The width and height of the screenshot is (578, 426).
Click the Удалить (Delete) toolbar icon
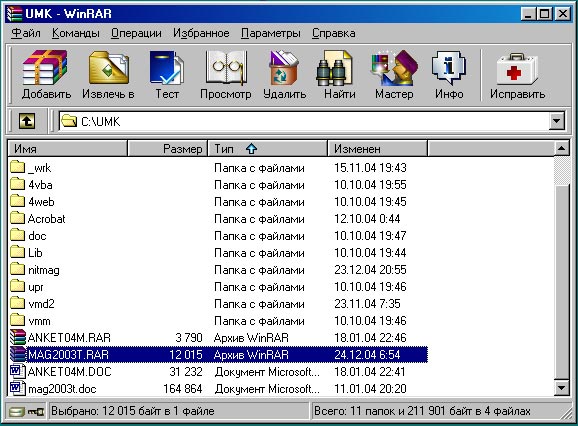point(284,68)
